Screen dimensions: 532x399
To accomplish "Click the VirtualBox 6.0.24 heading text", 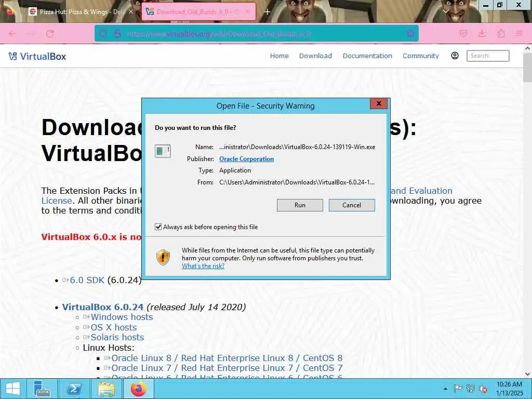I will pos(103,307).
